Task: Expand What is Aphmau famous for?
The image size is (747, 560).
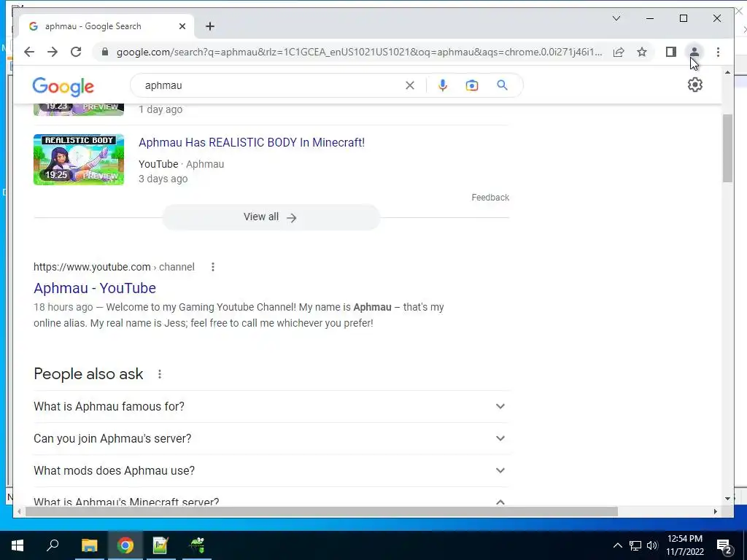Action: pyautogui.click(x=271, y=407)
